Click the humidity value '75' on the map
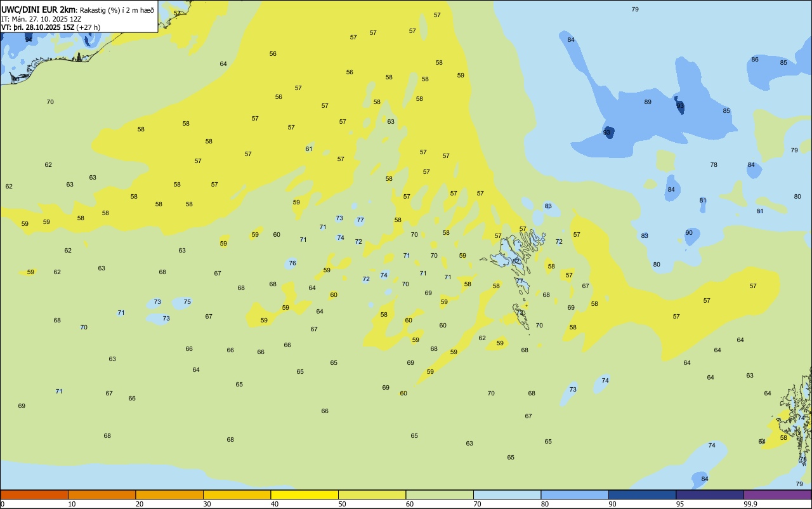 point(187,302)
